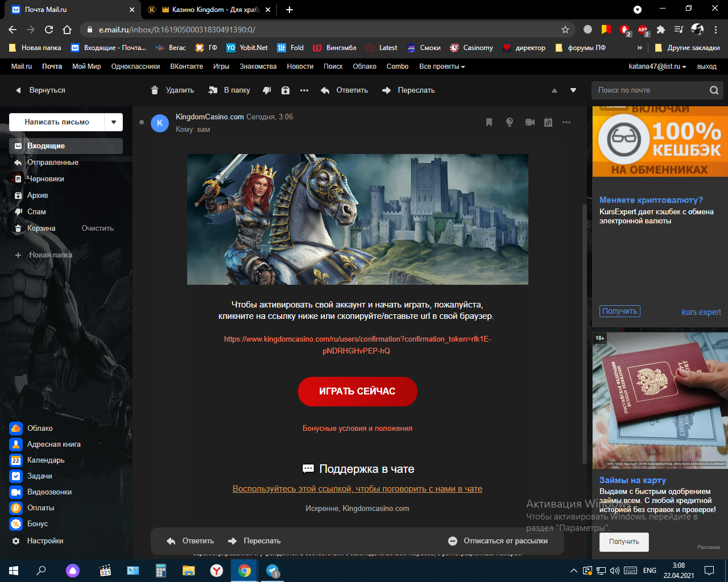Switch to the Казино Kingdom browser tab

209,10
